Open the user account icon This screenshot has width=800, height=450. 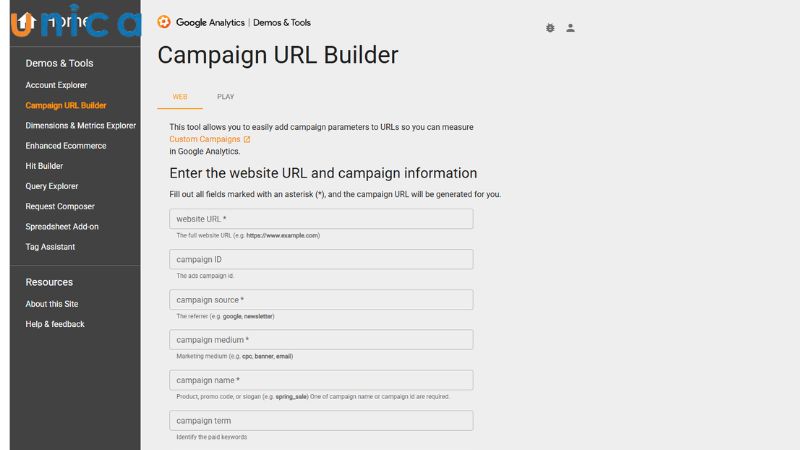coord(570,28)
